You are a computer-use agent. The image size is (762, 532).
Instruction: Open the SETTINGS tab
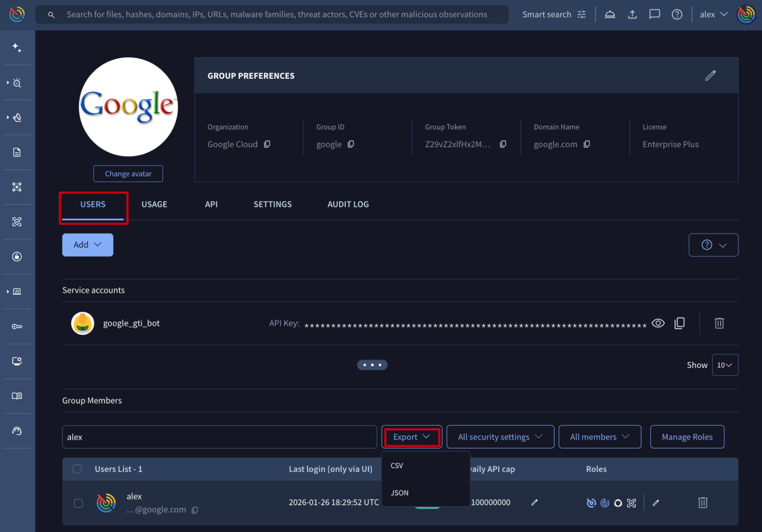273,204
